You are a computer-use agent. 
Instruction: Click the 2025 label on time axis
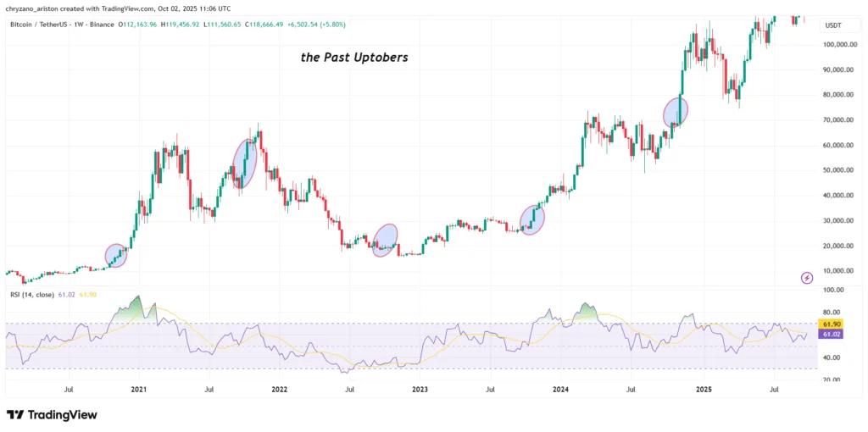704,390
